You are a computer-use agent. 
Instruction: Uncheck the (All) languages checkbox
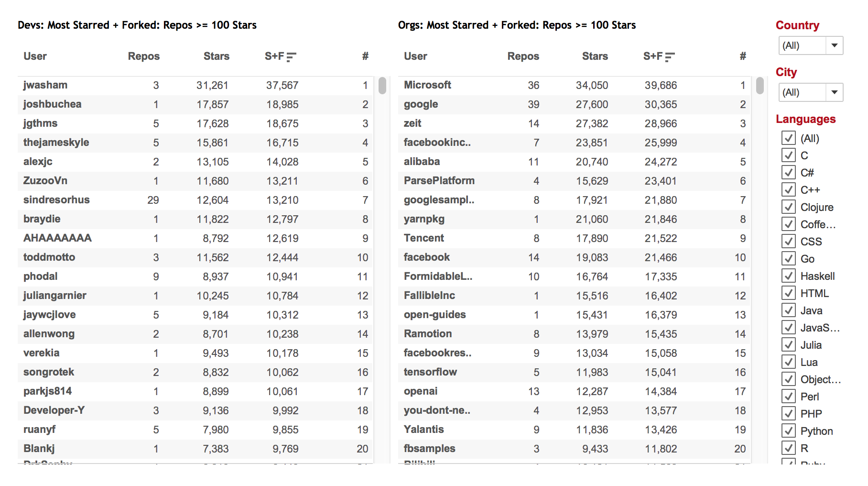click(x=788, y=138)
